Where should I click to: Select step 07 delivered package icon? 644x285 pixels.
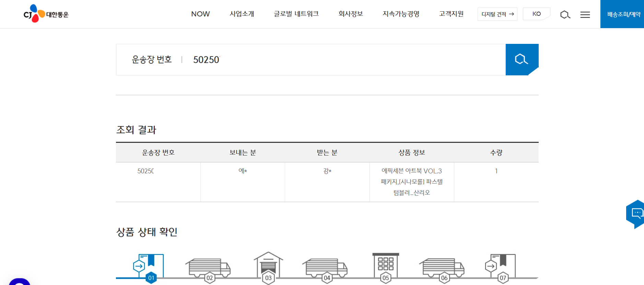tap(502, 267)
